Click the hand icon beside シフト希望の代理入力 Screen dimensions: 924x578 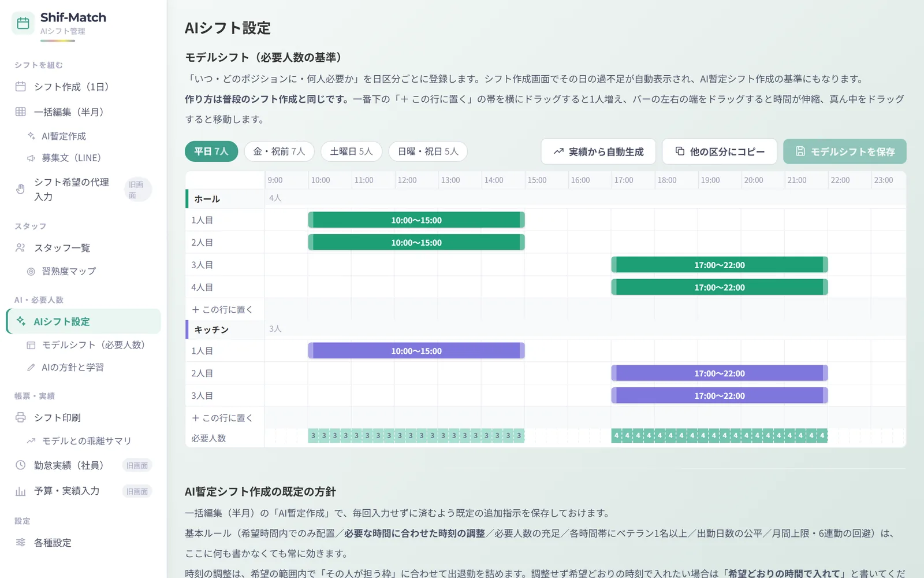tap(21, 189)
